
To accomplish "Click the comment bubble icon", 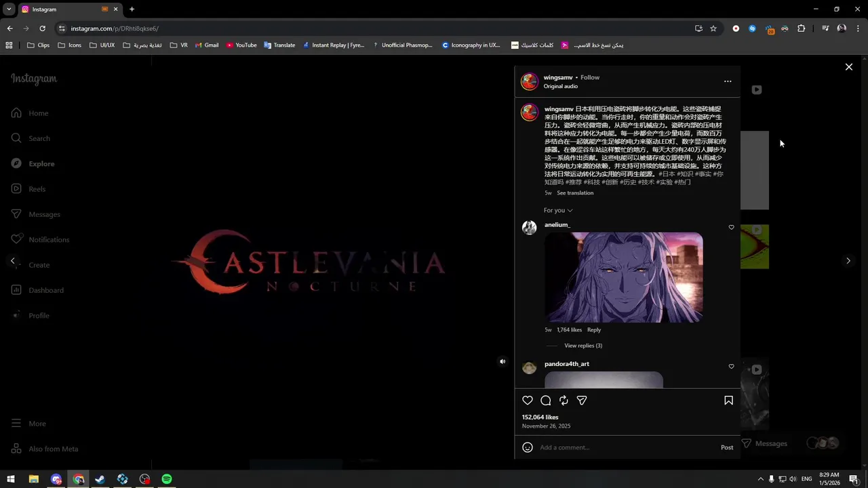I will tap(546, 401).
